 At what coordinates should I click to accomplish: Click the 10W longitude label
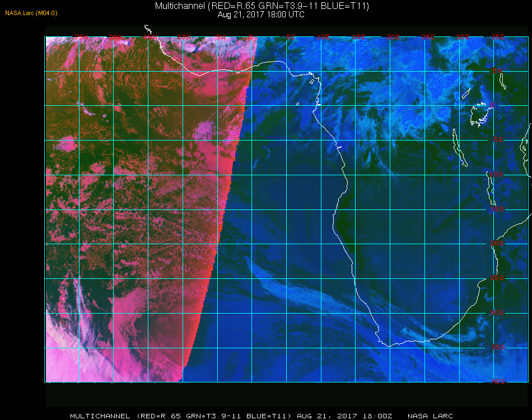(184, 37)
